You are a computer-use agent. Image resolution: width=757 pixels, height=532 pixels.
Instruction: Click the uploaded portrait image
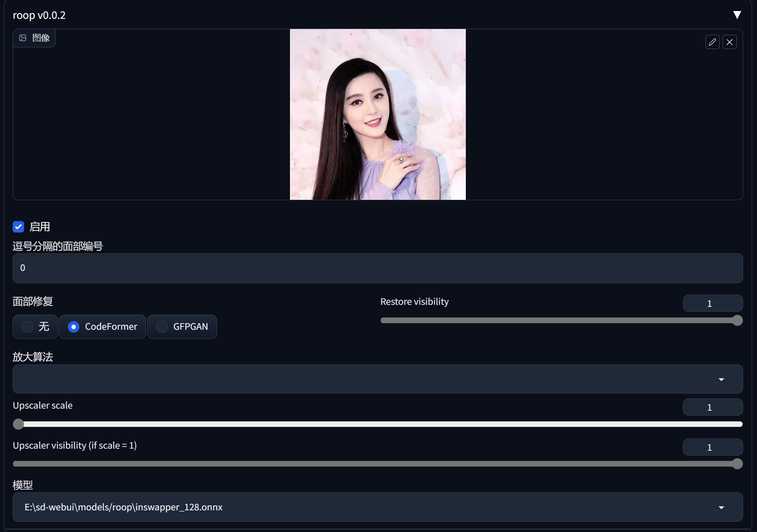(x=377, y=114)
